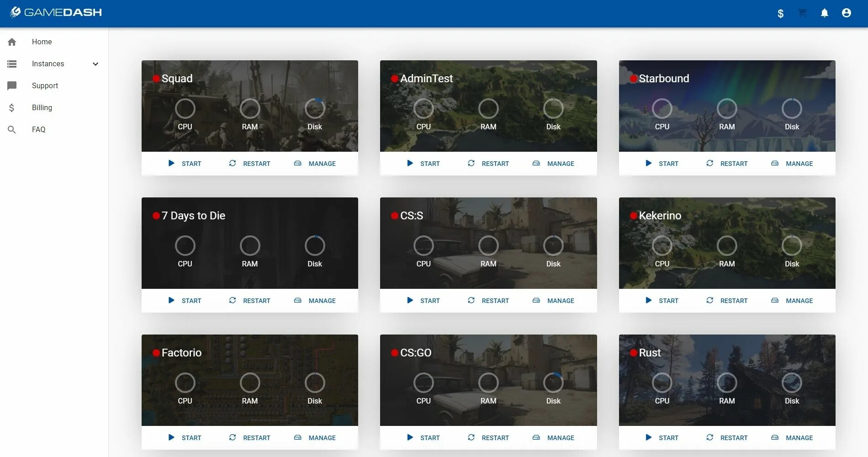Restart the CS:S server
The width and height of the screenshot is (868, 457).
pyautogui.click(x=488, y=301)
